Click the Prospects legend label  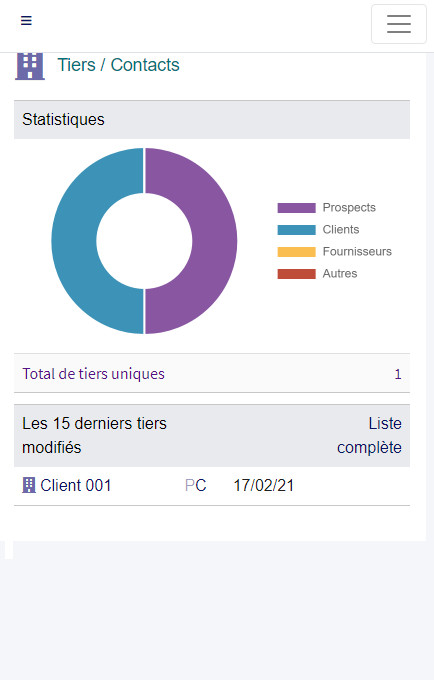click(349, 208)
